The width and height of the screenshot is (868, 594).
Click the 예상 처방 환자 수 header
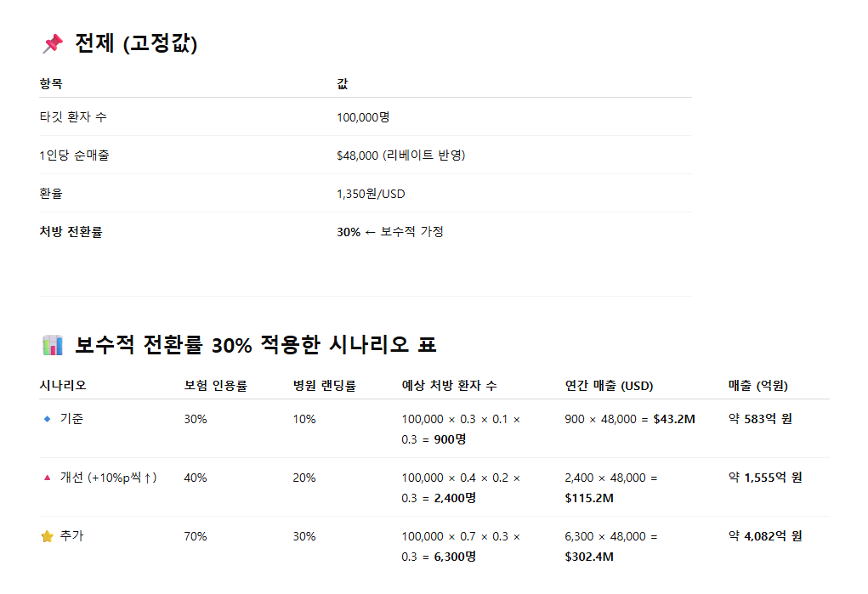point(450,385)
